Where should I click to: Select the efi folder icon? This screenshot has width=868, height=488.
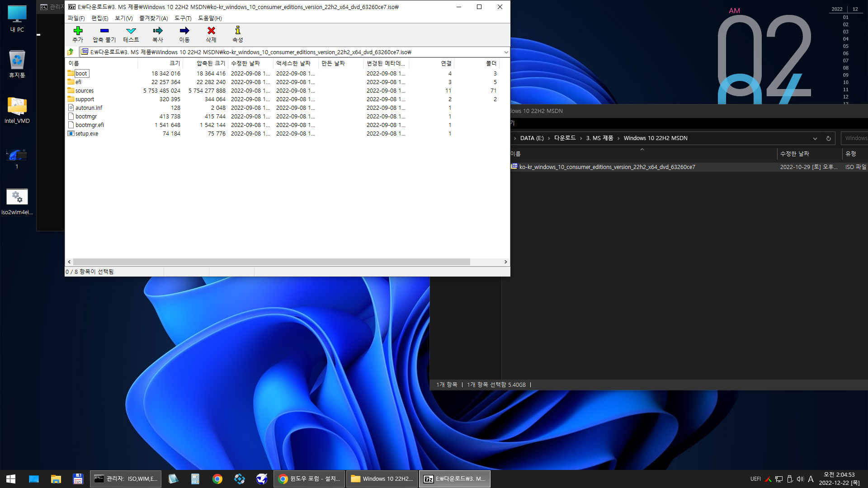[71, 82]
